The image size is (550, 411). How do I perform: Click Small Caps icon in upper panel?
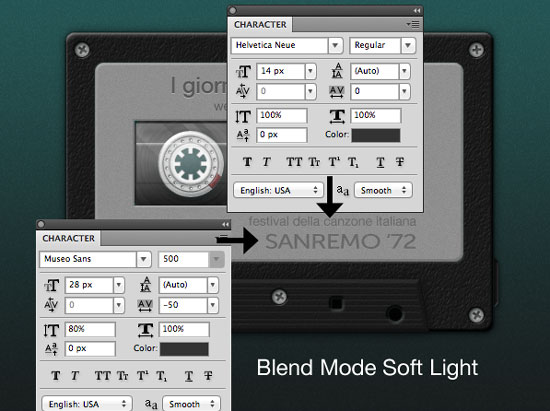(x=314, y=162)
